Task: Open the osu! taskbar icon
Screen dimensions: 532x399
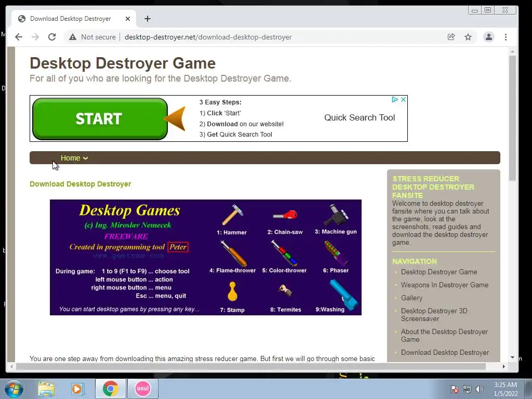Action: coord(142,389)
